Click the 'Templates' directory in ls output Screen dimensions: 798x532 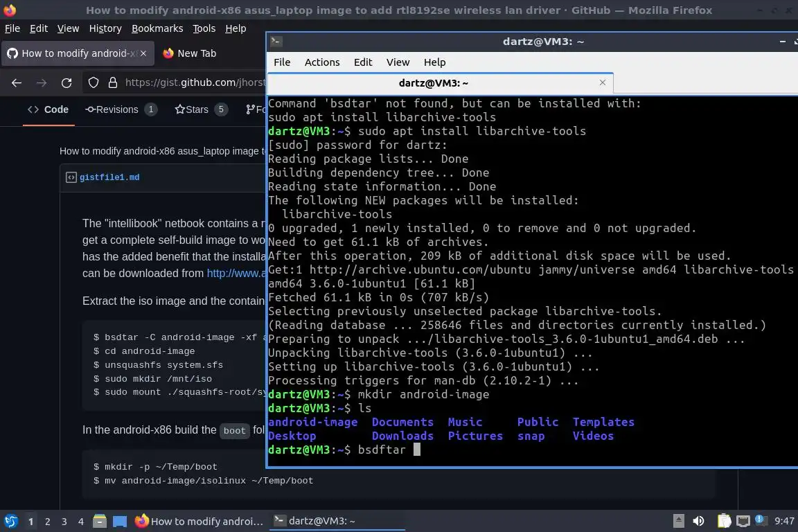[x=603, y=422]
